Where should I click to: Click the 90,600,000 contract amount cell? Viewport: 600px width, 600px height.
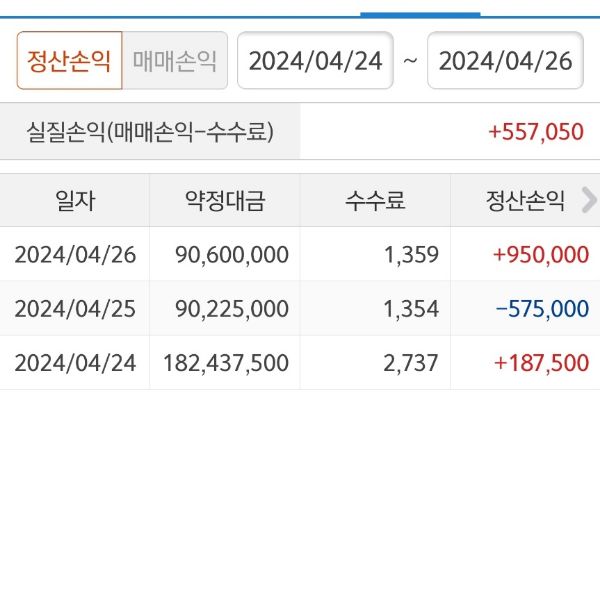point(231,254)
